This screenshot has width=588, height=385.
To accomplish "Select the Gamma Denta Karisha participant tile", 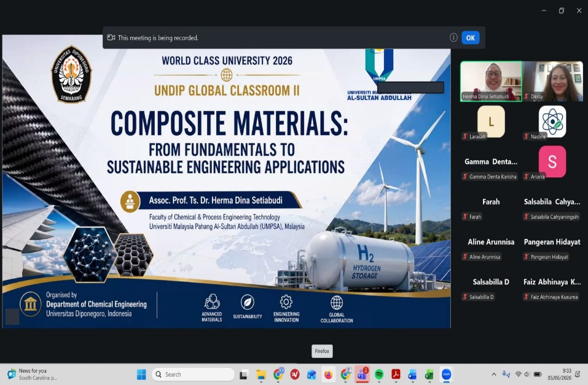I will 491,161.
